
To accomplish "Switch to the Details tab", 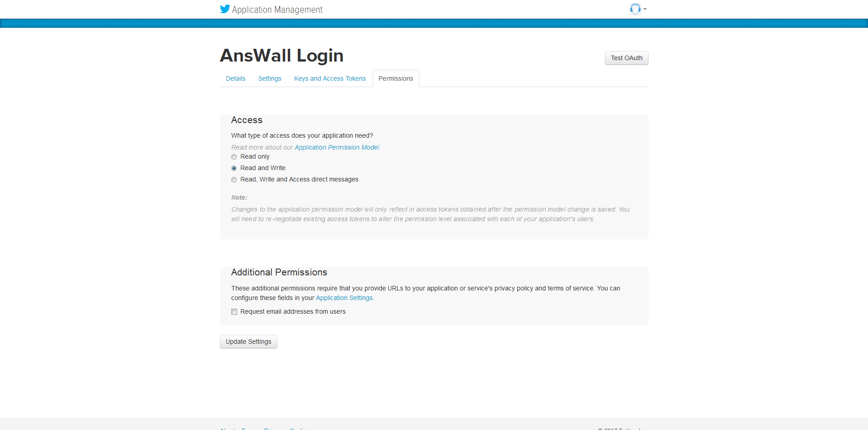I will (x=235, y=78).
